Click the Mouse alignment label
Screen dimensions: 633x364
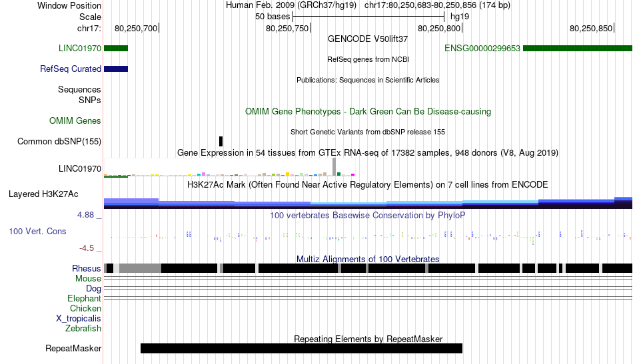coord(88,279)
